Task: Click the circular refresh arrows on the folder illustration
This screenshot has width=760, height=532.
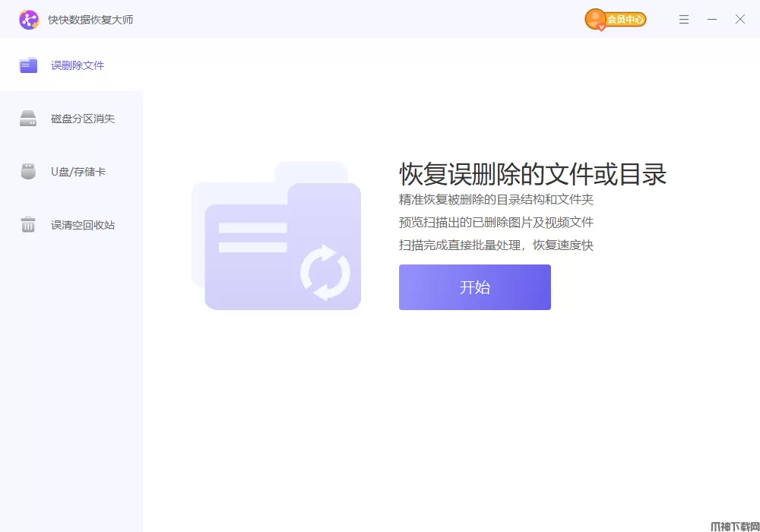Action: [325, 272]
